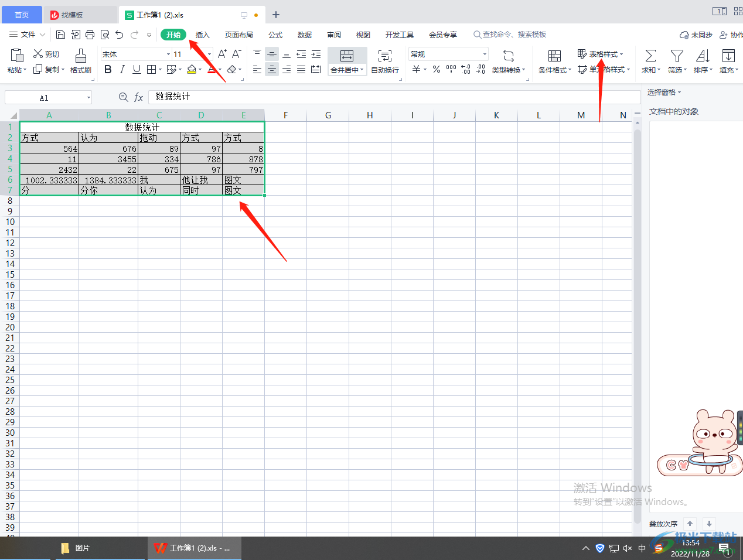Increase font size with A+ icon
This screenshot has height=560, width=743.
222,54
